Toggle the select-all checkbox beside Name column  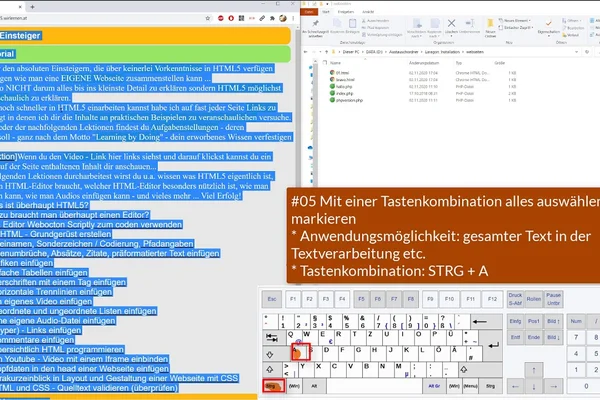325,62
